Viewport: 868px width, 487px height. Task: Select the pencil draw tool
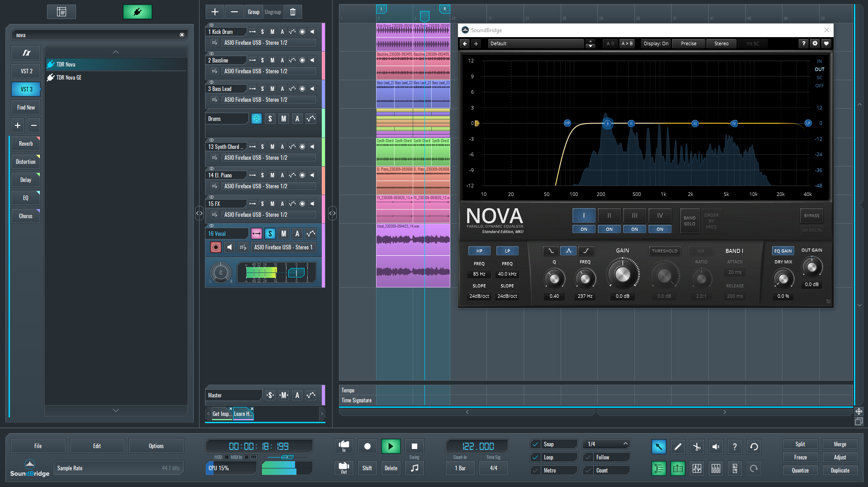[x=677, y=447]
